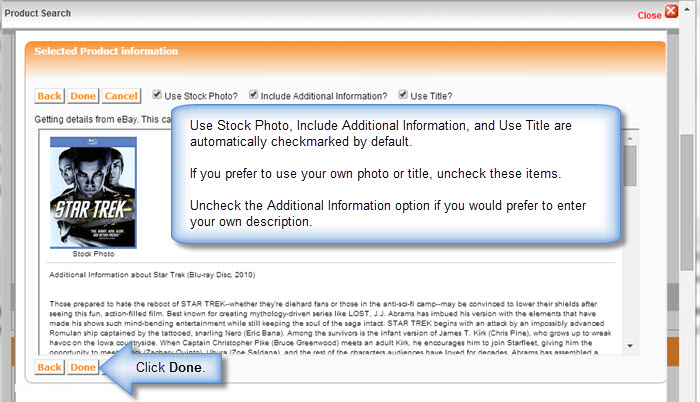
Task: Click the details pane scroll up arrow
Action: tap(630, 139)
